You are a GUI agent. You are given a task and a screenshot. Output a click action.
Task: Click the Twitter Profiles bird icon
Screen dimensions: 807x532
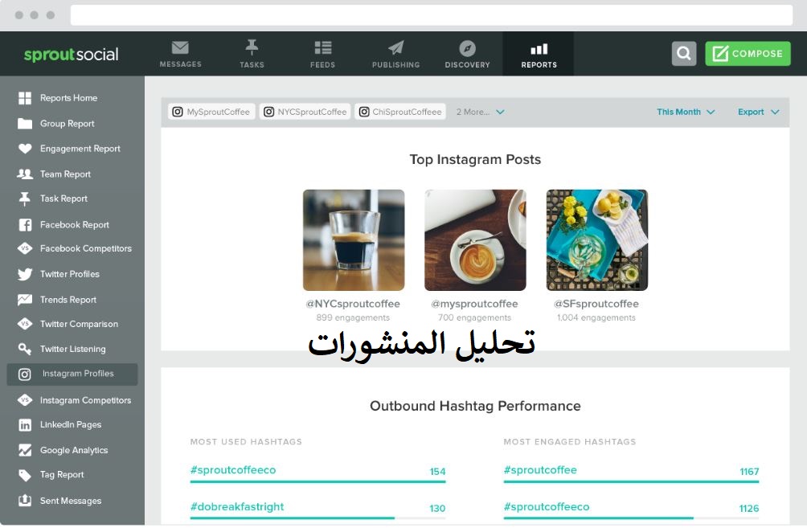point(25,274)
